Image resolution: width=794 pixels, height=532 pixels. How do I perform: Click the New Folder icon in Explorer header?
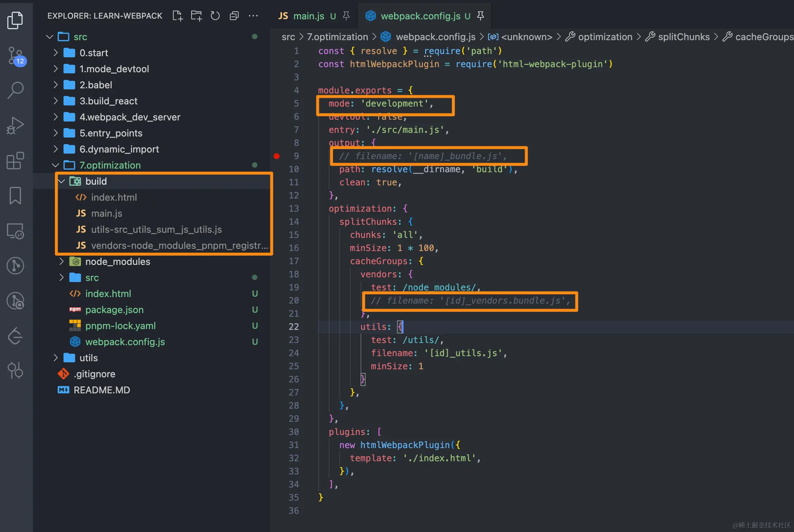click(x=196, y=16)
